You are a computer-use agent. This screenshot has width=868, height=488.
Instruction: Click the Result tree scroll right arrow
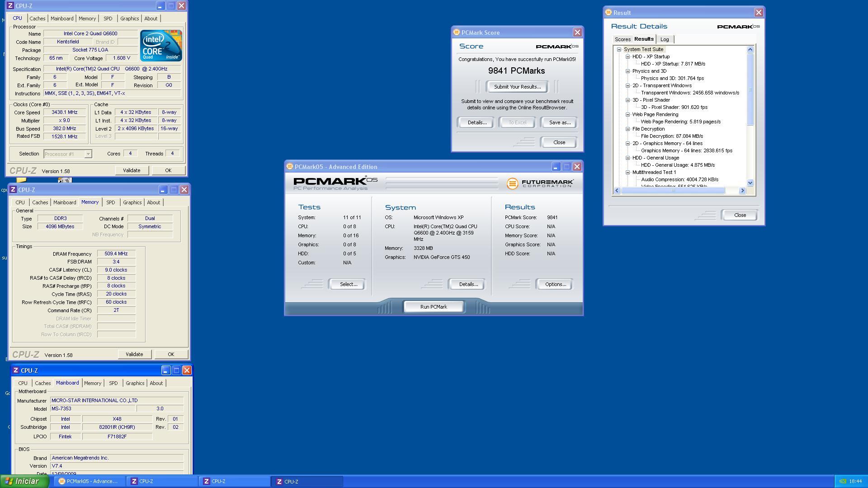[x=742, y=191]
